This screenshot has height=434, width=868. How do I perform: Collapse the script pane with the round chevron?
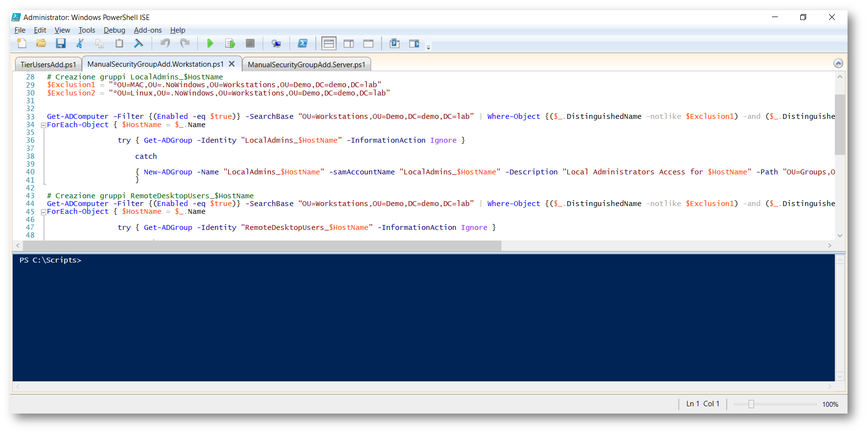(838, 63)
